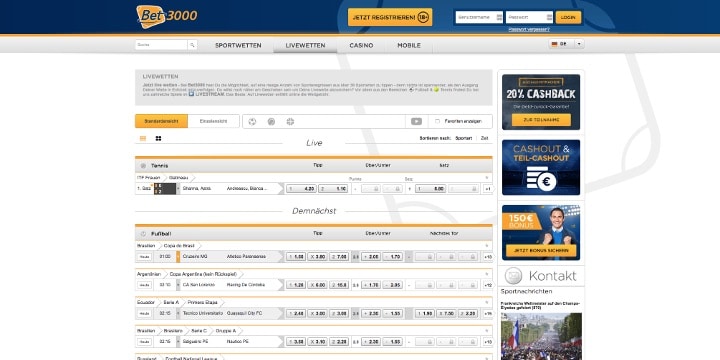Viewport: 720px width, 360px height.
Task: Toggle the tennis match detail arrow
Action: (x=178, y=189)
